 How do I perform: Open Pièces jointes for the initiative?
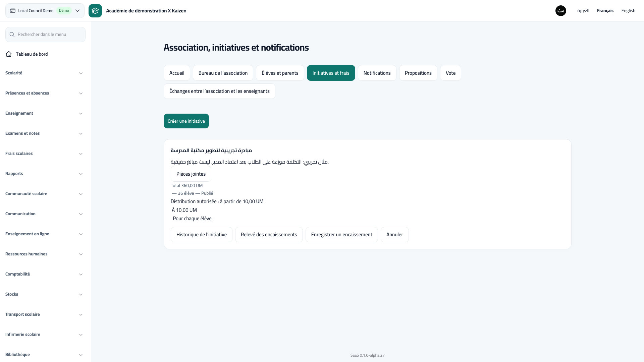coord(191,174)
